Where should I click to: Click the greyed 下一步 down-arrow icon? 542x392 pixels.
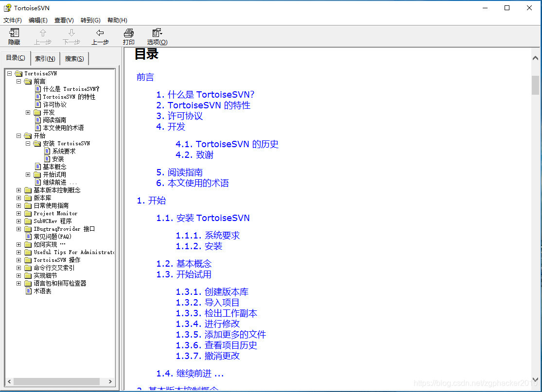pyautogui.click(x=71, y=33)
